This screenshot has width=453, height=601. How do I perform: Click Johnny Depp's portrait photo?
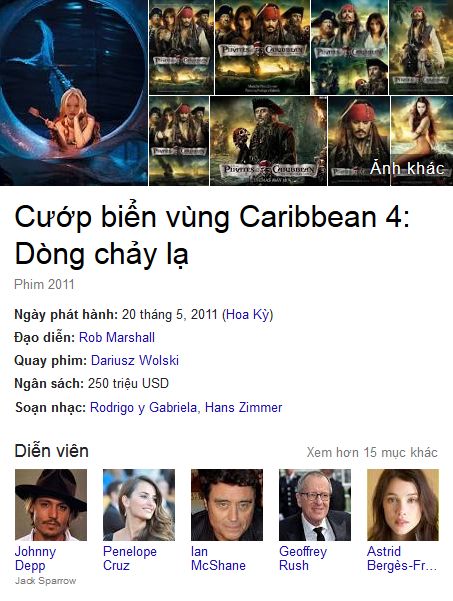(x=51, y=505)
